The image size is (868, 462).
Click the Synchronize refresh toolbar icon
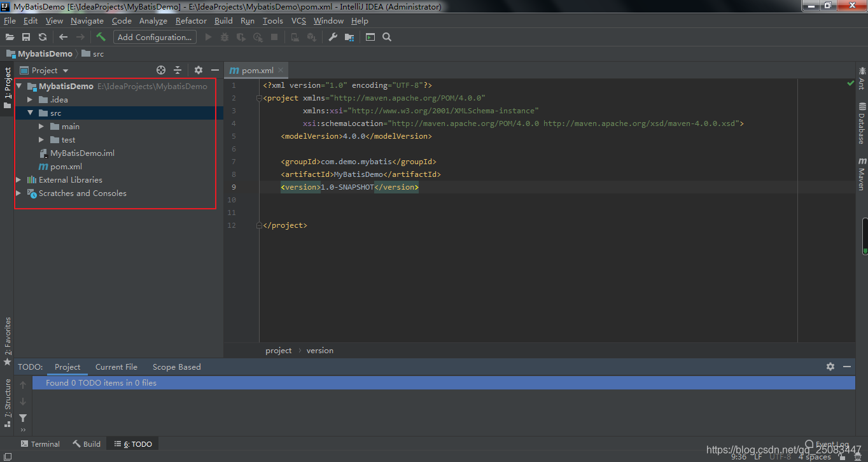coord(43,37)
